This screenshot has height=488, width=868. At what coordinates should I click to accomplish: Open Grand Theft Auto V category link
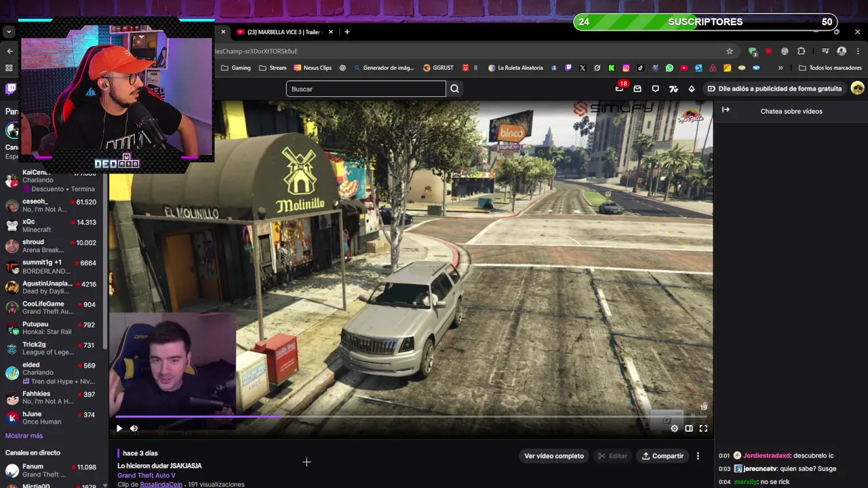tap(146, 476)
